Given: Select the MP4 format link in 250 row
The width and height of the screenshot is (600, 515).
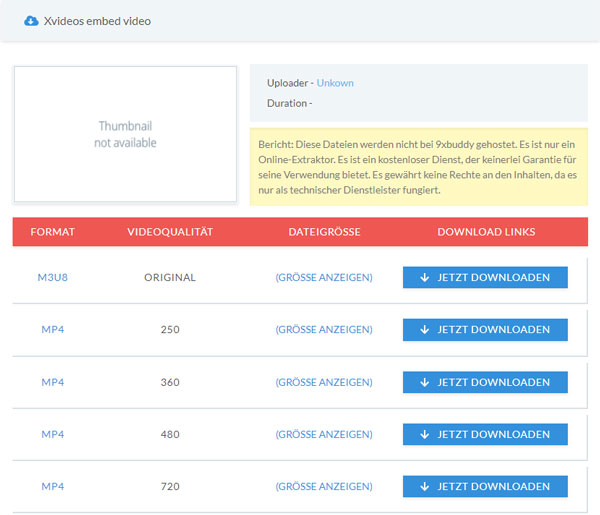Looking at the screenshot, I should (x=52, y=329).
